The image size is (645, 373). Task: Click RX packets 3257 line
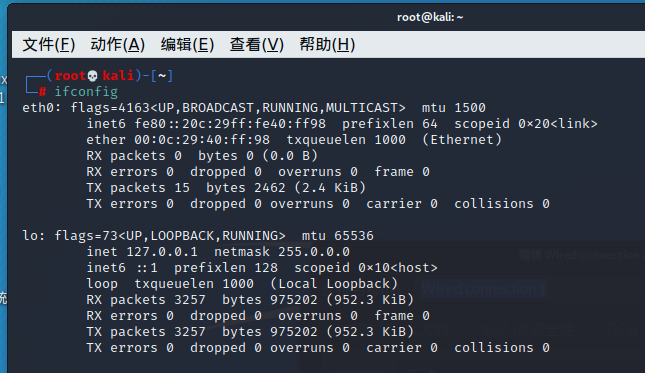click(x=250, y=300)
